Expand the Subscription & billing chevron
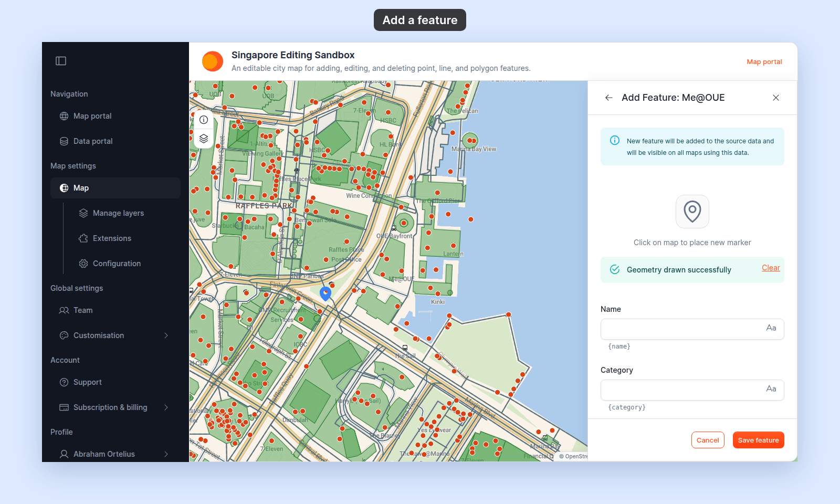Image resolution: width=840 pixels, height=504 pixels. 166,407
